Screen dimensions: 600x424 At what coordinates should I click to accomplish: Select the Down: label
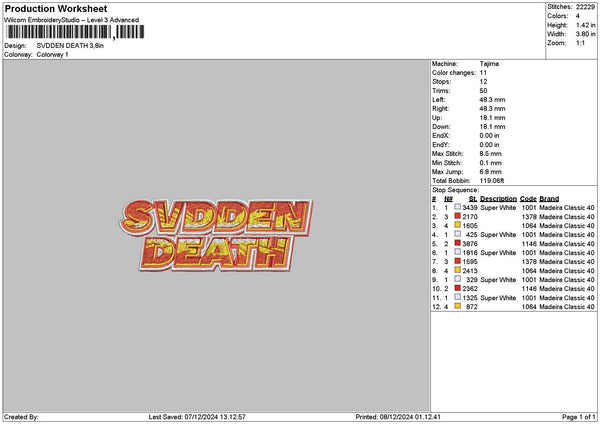tap(441, 127)
